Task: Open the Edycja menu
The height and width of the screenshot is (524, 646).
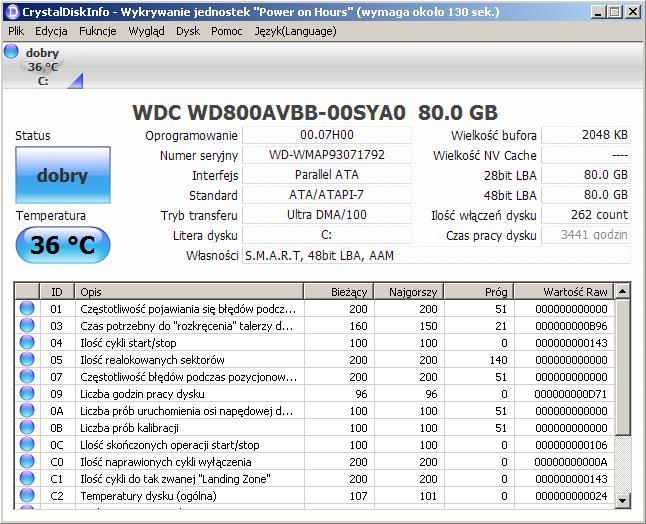Action: point(51,31)
